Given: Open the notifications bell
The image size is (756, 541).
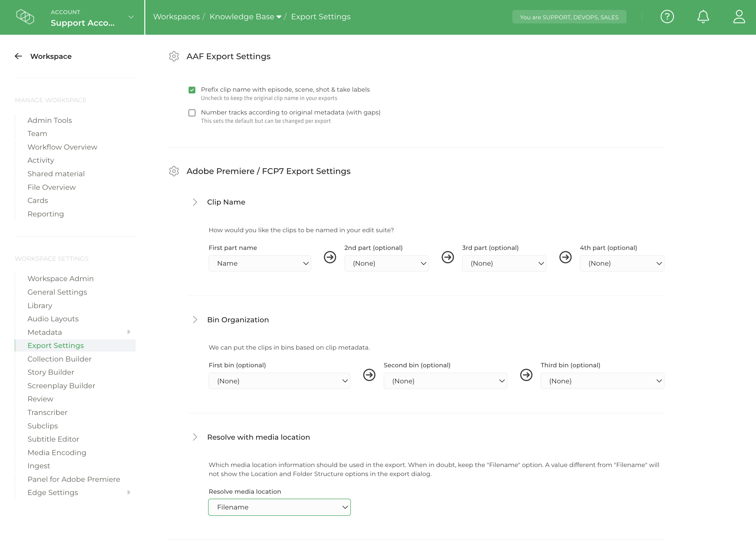Looking at the screenshot, I should (703, 17).
